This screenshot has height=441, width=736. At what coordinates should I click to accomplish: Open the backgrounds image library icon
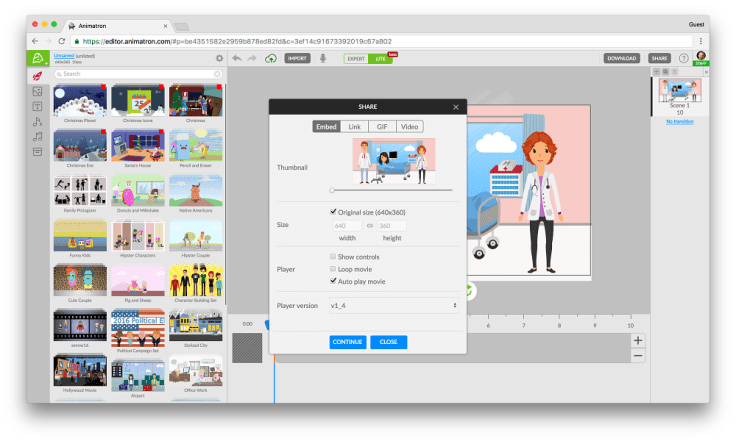tap(38, 91)
